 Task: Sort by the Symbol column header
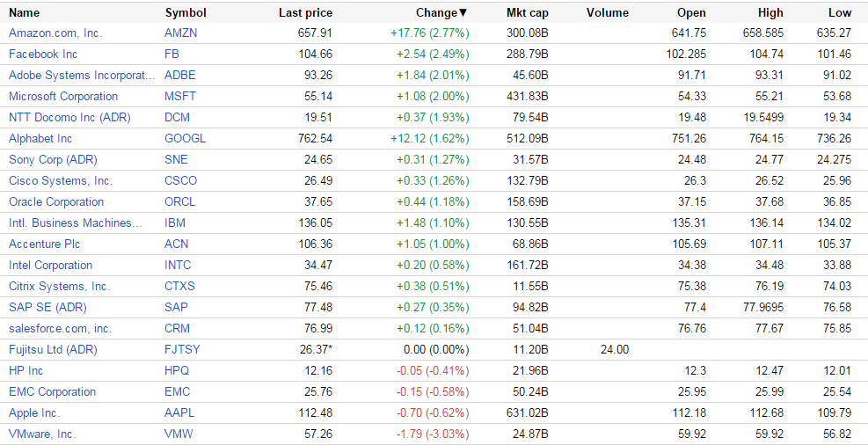(186, 12)
